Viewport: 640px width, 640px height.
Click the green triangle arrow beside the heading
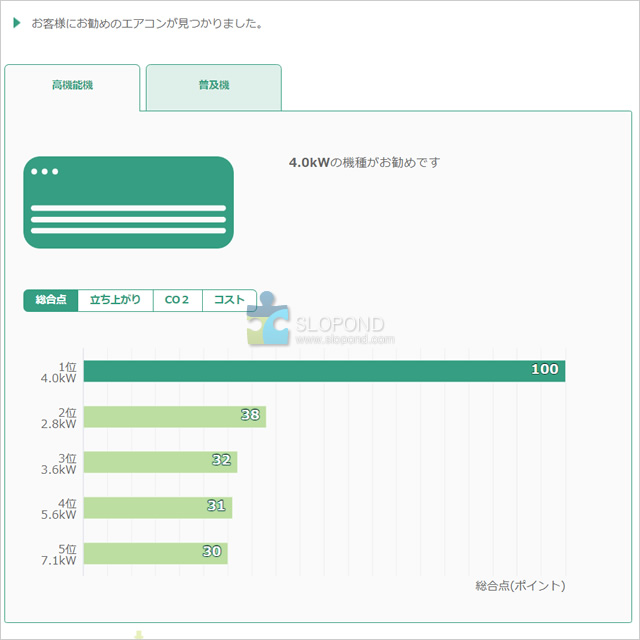(17, 22)
